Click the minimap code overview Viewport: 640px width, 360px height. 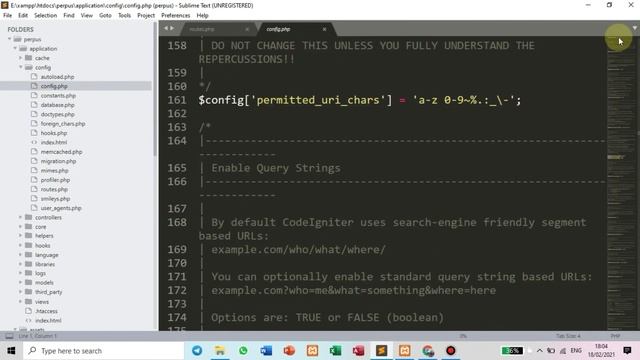tap(621, 184)
